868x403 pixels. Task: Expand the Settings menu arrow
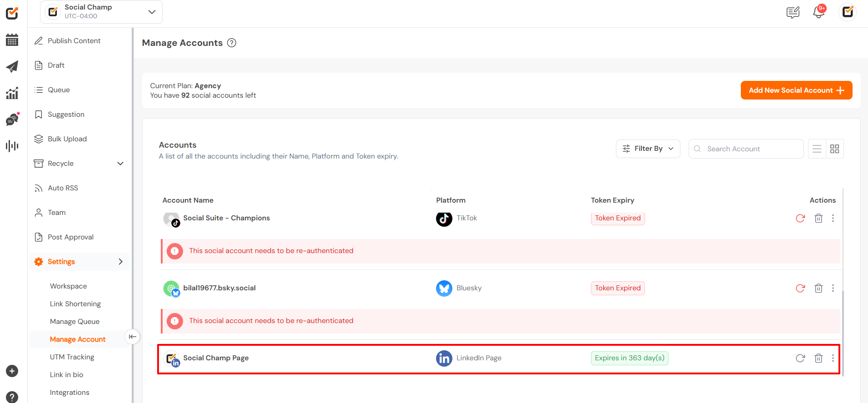pos(120,262)
